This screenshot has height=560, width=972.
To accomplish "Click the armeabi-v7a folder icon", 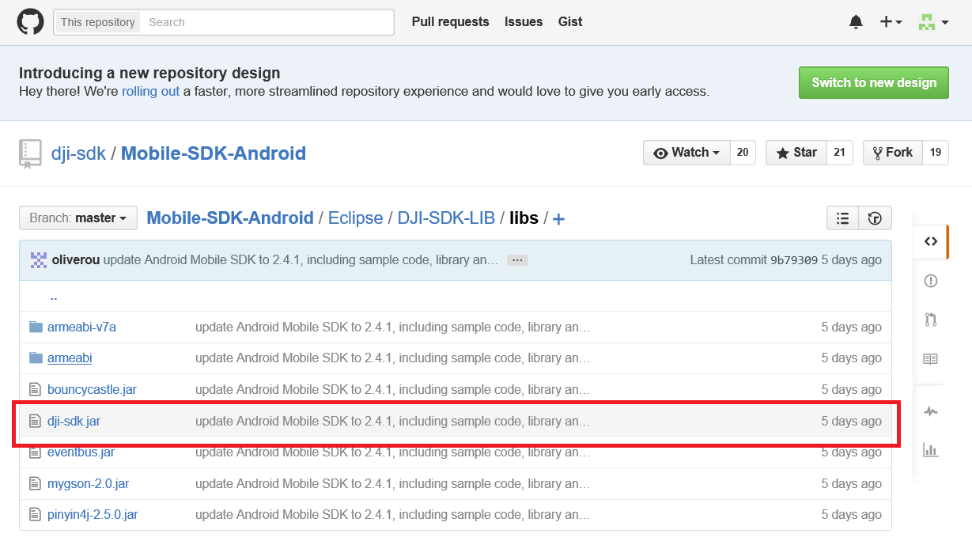I will [x=36, y=327].
